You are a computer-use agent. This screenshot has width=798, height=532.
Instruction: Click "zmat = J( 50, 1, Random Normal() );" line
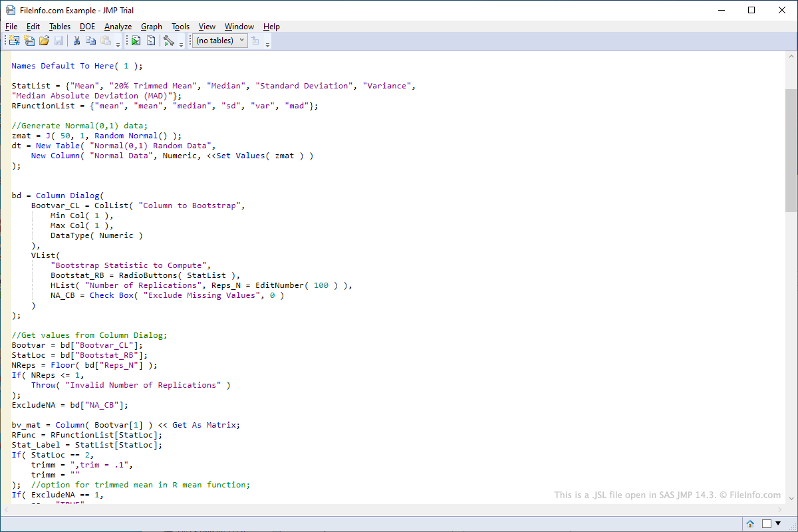tap(96, 136)
